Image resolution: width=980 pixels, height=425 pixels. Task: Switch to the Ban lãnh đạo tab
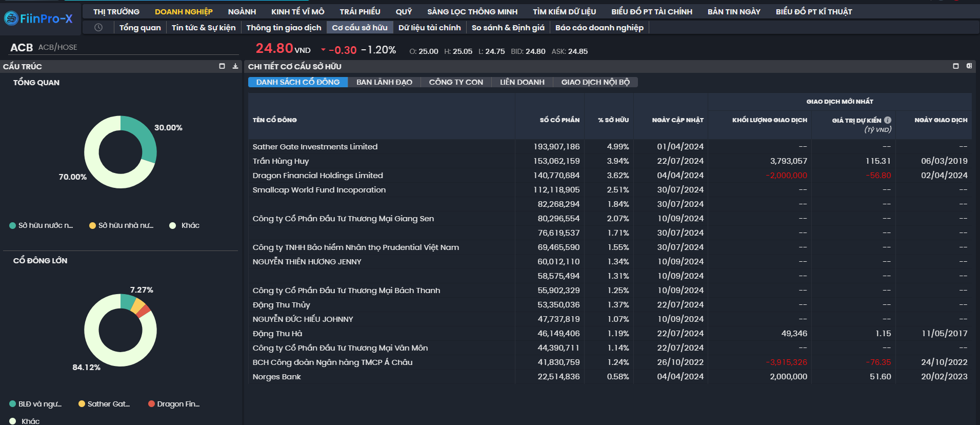[x=384, y=82]
